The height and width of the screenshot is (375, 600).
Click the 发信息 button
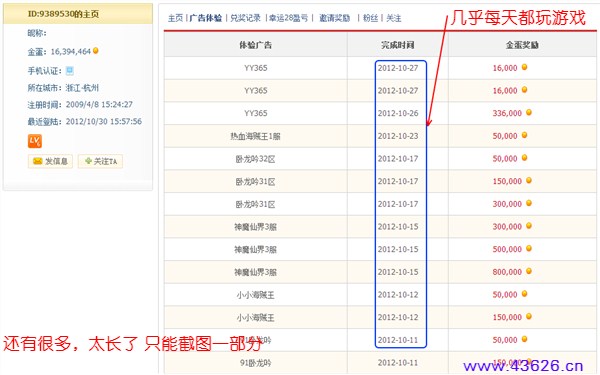tap(51, 161)
